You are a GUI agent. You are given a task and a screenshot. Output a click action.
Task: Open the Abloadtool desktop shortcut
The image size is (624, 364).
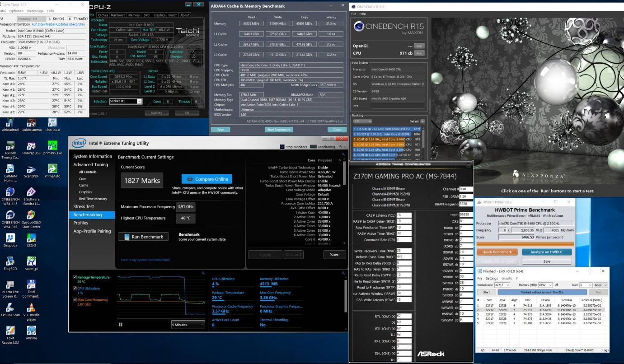10,124
